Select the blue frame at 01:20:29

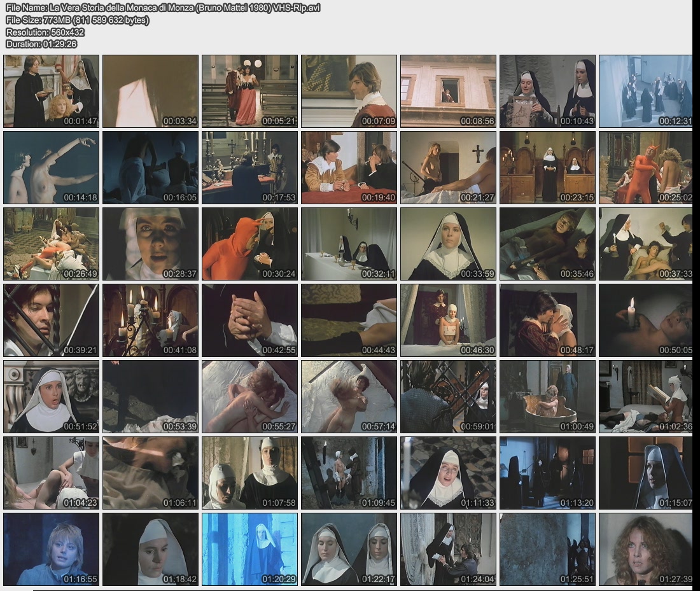[x=249, y=549]
